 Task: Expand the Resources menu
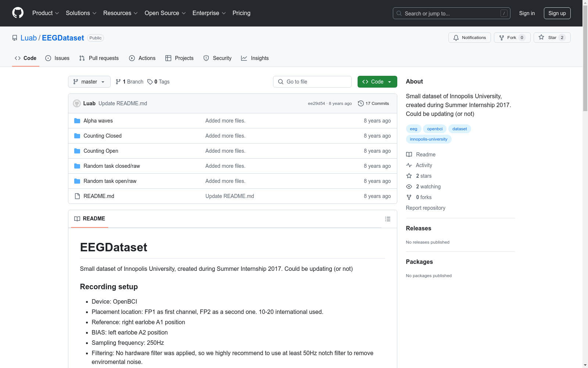coord(121,13)
